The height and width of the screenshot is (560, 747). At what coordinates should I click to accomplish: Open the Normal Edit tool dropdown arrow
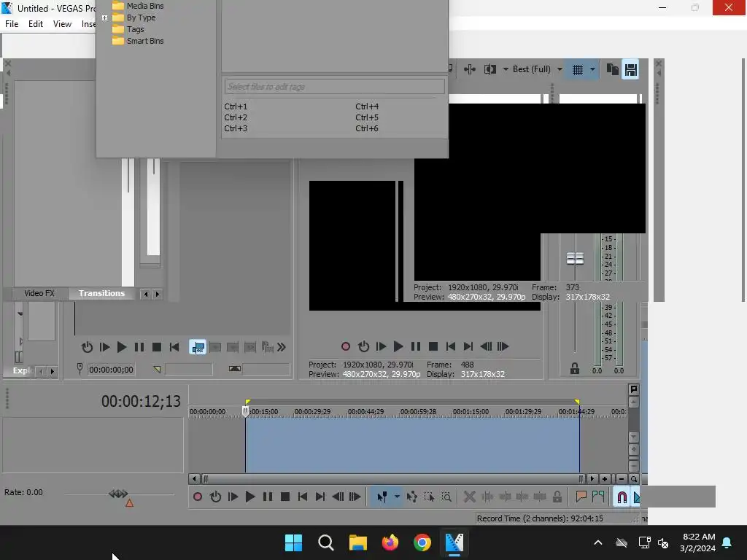(396, 497)
